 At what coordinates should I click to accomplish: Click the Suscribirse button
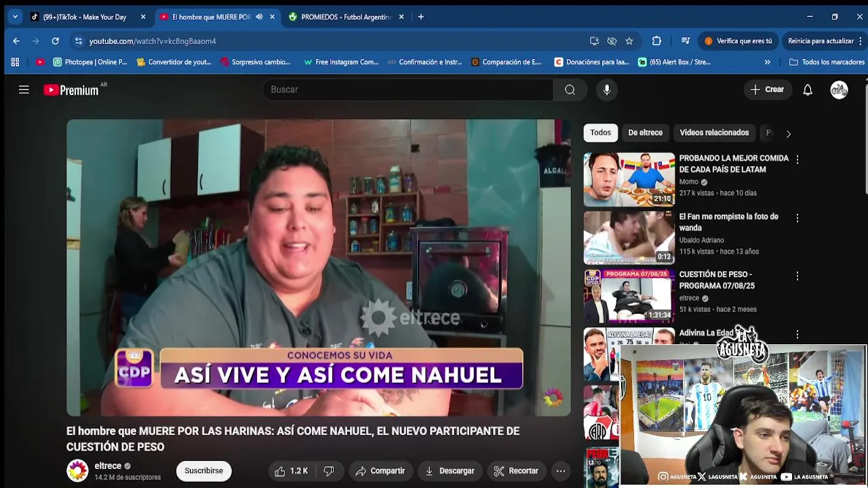click(203, 471)
